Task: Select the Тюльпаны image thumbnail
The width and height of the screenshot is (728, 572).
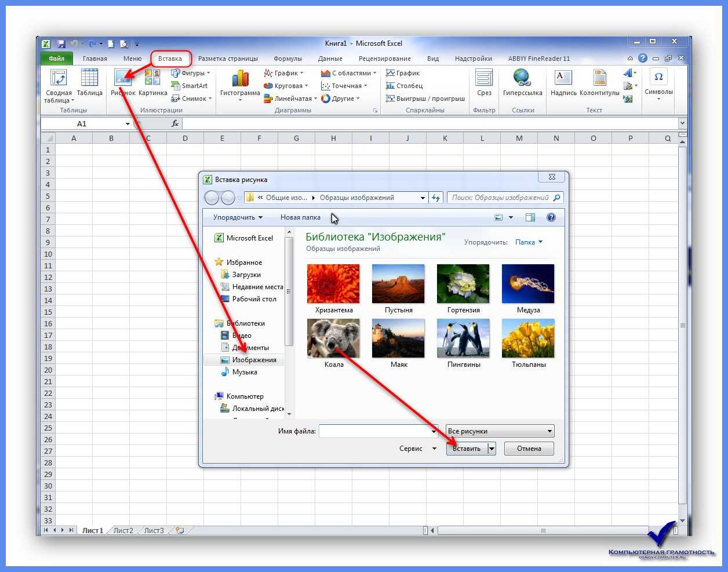Action: click(528, 338)
